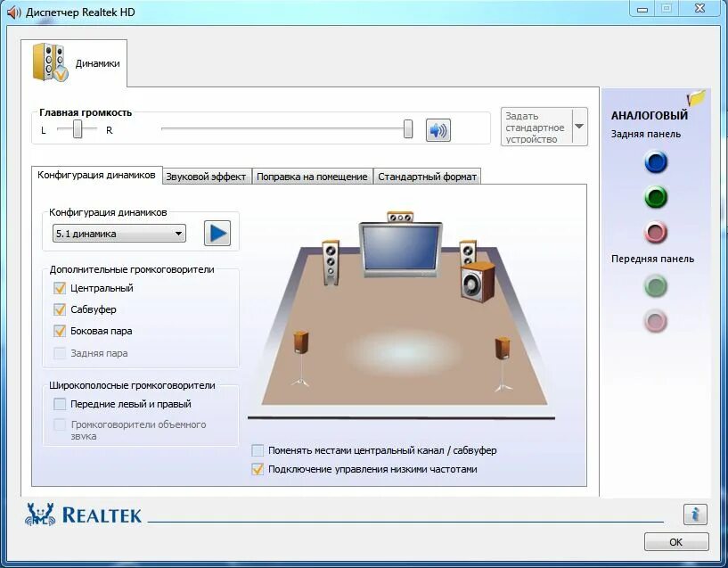
Task: Click the blue rear panel jack
Action: pyautogui.click(x=656, y=162)
